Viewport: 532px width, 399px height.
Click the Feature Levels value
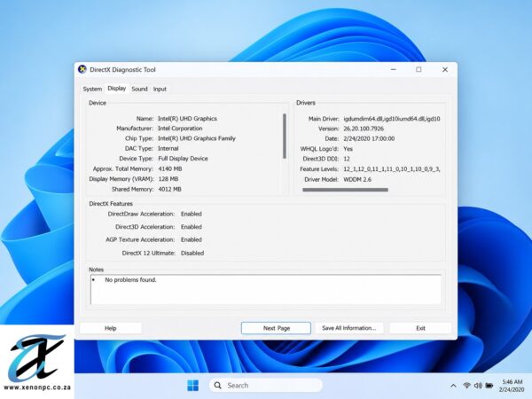pos(392,169)
